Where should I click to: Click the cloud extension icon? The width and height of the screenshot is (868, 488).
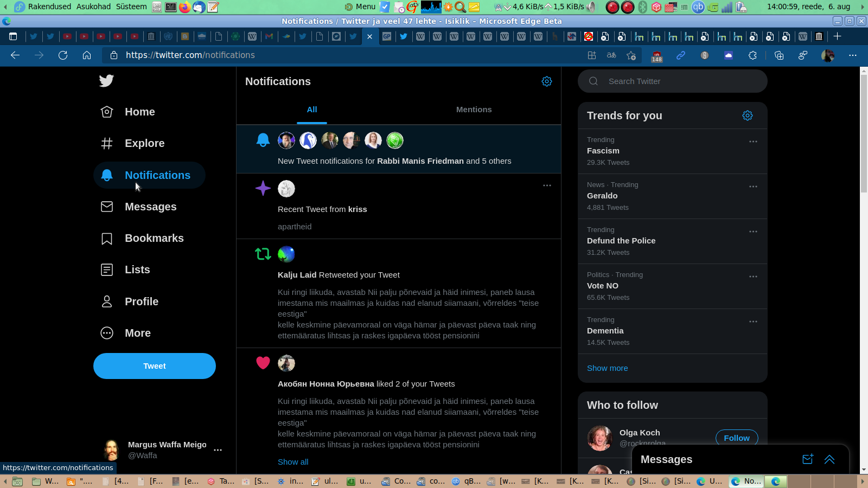[x=729, y=55]
